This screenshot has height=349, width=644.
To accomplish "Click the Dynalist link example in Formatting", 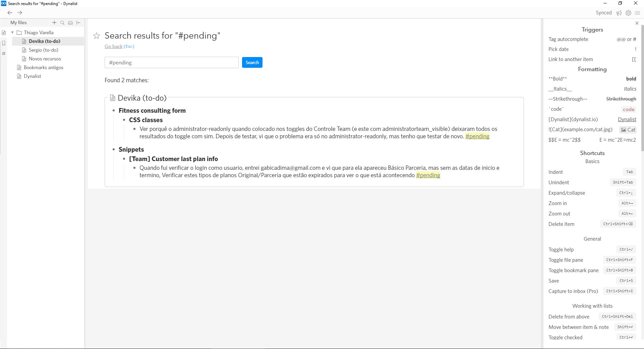I will [627, 119].
